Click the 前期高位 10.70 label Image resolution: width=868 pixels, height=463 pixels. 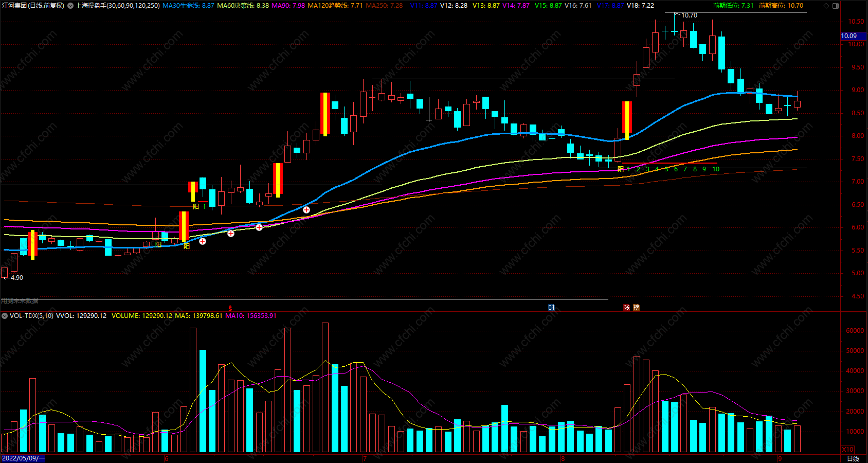[781, 6]
